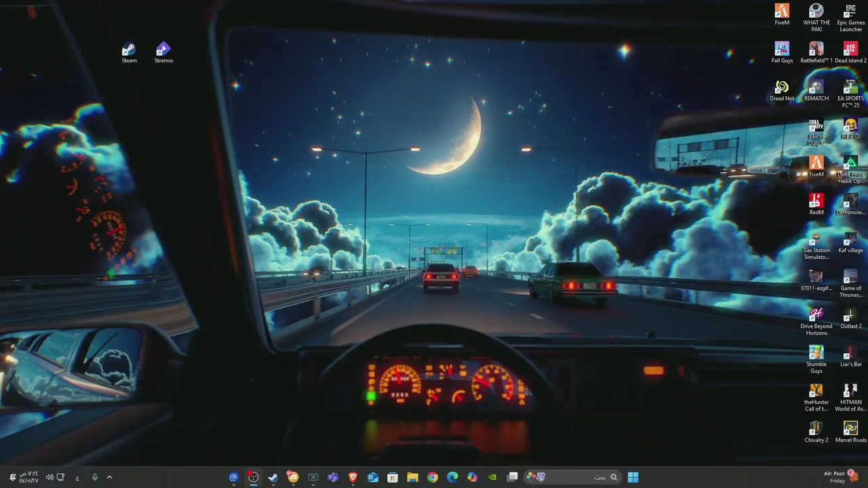The image size is (868, 488).
Task: Select the Marvel Rivals desktop icon
Action: (x=850, y=432)
